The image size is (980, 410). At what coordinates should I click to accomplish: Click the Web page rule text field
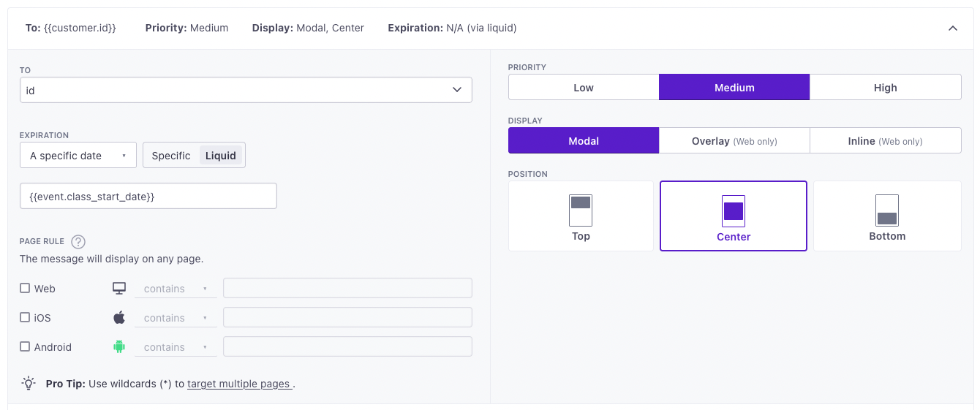click(x=347, y=288)
